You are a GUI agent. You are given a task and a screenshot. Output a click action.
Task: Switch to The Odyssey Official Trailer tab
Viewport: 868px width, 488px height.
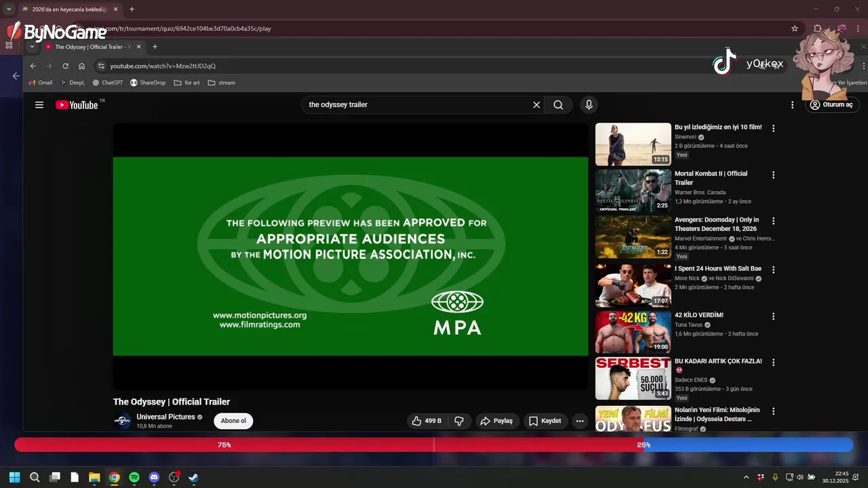click(93, 47)
